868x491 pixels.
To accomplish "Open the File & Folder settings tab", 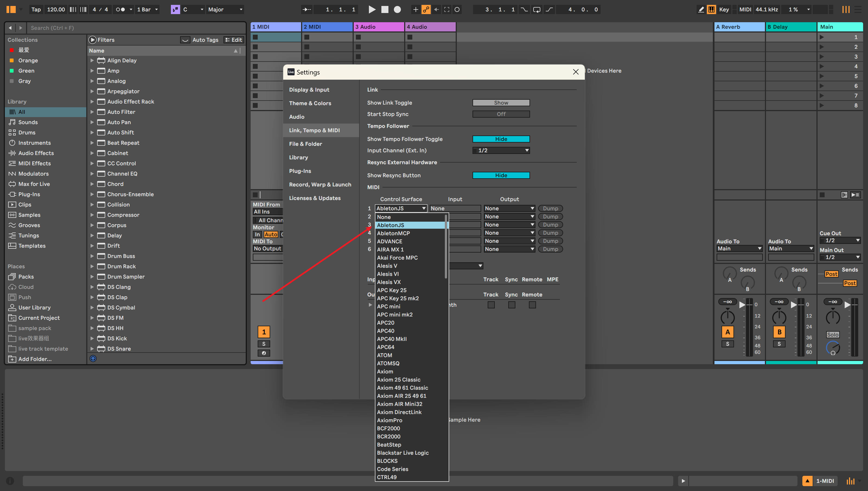I will click(x=305, y=144).
